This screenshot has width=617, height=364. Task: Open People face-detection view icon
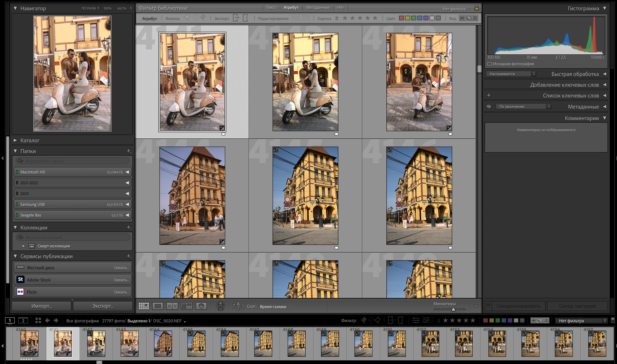coord(201,306)
